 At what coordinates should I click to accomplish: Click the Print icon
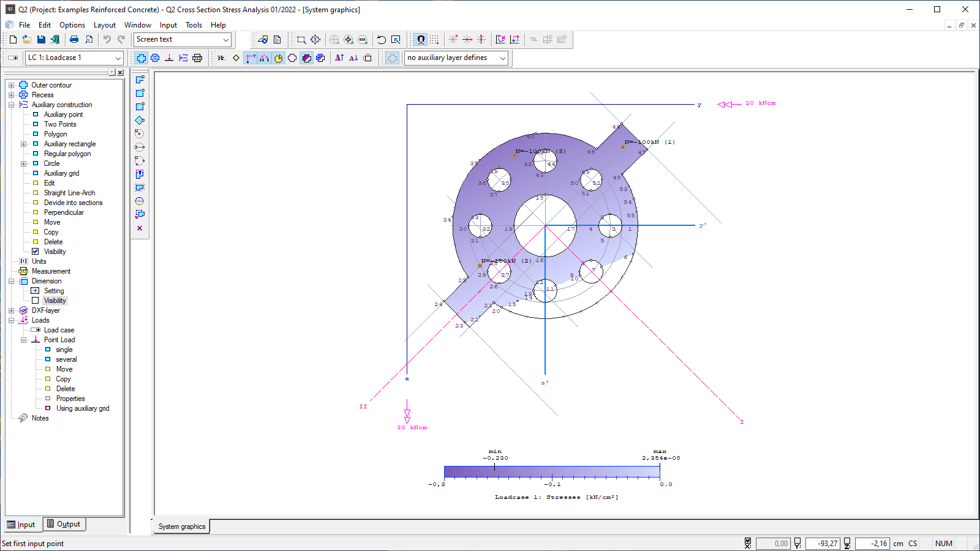[x=74, y=39]
